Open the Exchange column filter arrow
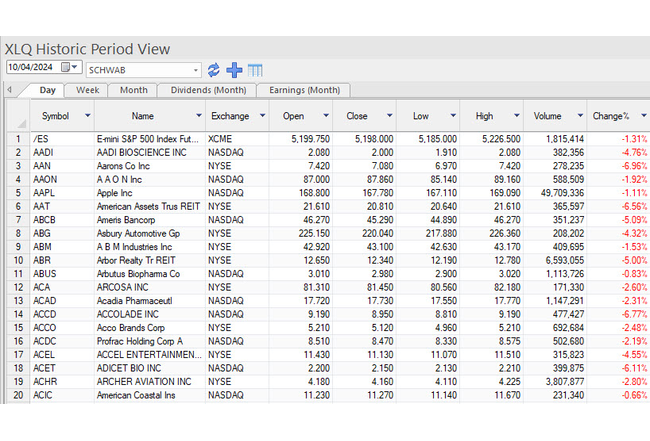Screen dimensions: 650x441 tap(262, 116)
